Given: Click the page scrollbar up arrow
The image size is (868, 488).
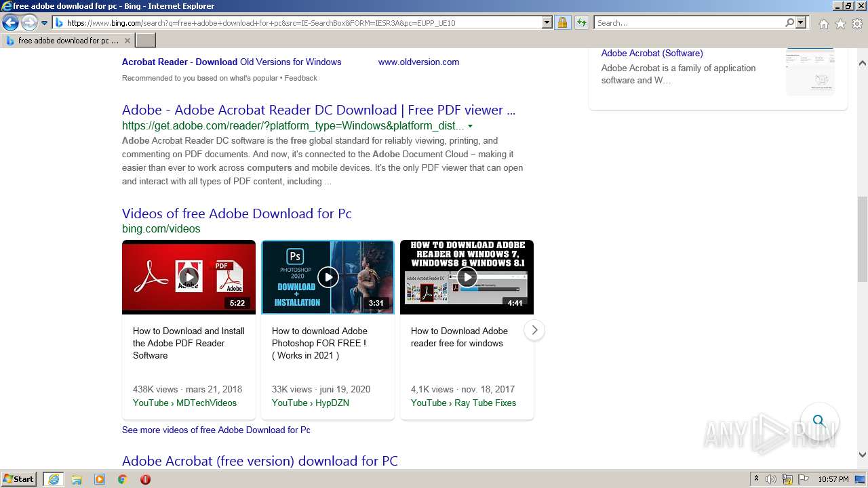Looking at the screenshot, I should click(862, 63).
